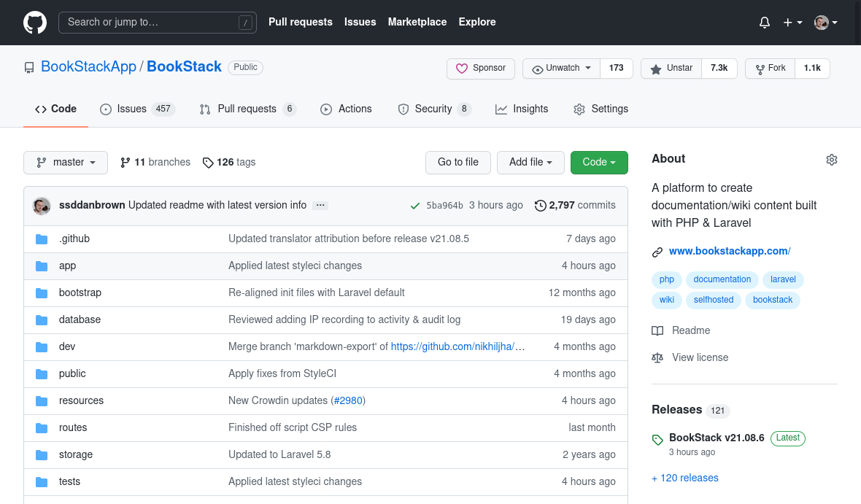Select the selfhosted topic tag

[714, 300]
